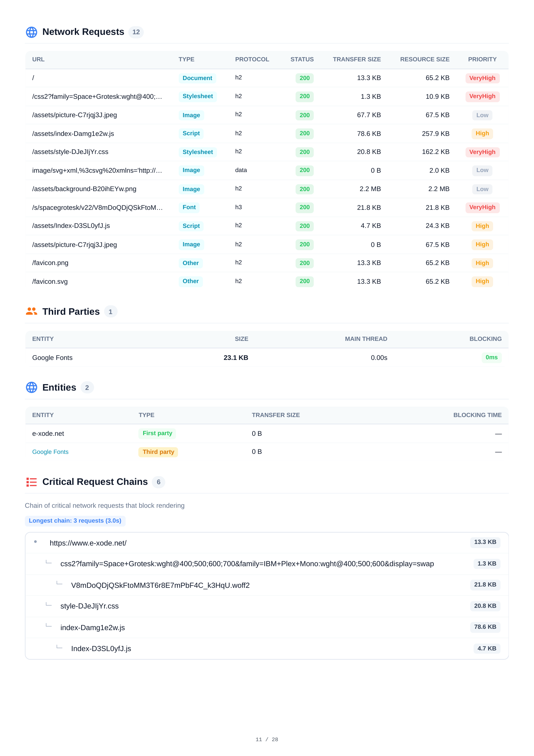The width and height of the screenshot is (534, 756).
Task: Select the Third party badge for Google Fonts
Action: (158, 452)
